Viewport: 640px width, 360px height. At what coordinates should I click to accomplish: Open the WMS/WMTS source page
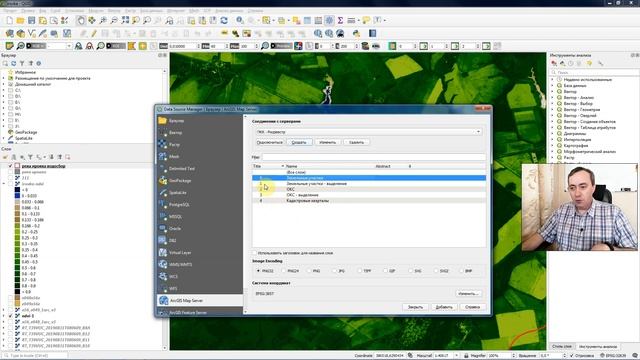click(200, 264)
